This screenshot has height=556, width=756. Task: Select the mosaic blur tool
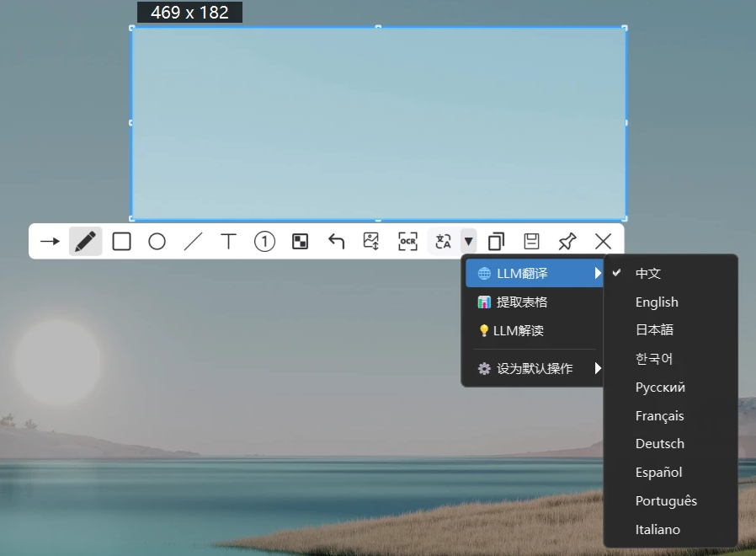tap(300, 242)
